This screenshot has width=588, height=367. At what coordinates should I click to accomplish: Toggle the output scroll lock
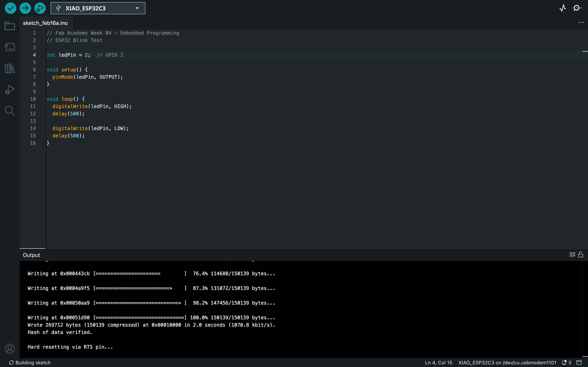tap(581, 255)
